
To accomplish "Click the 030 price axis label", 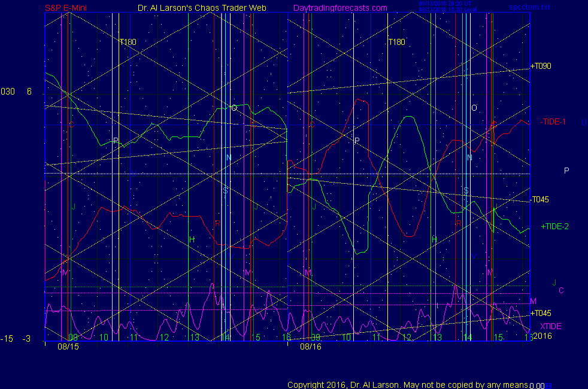I will (x=8, y=92).
